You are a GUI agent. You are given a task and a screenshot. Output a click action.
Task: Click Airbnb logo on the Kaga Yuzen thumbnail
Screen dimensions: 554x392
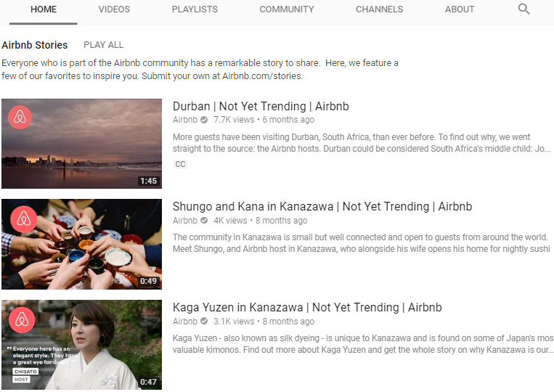22,320
